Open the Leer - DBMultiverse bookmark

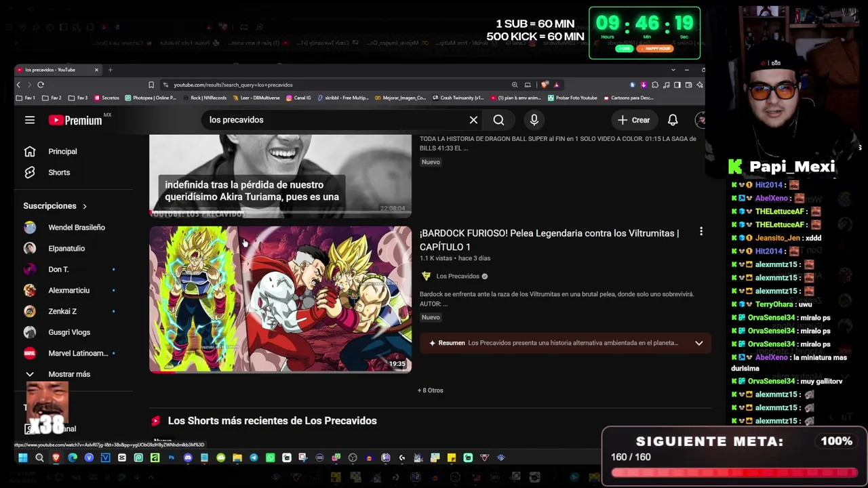(x=256, y=98)
